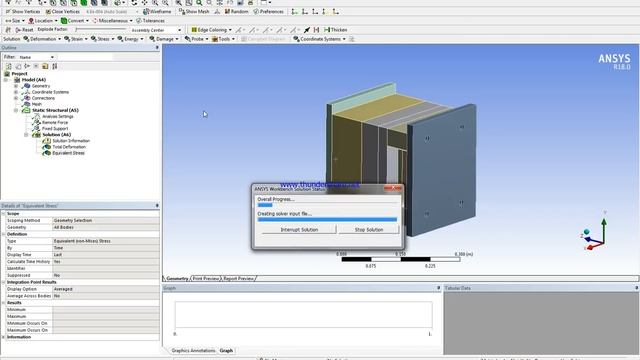Viewport: 640px width, 360px height.
Task: Select Equivalent Stress result
Action: click(x=68, y=153)
